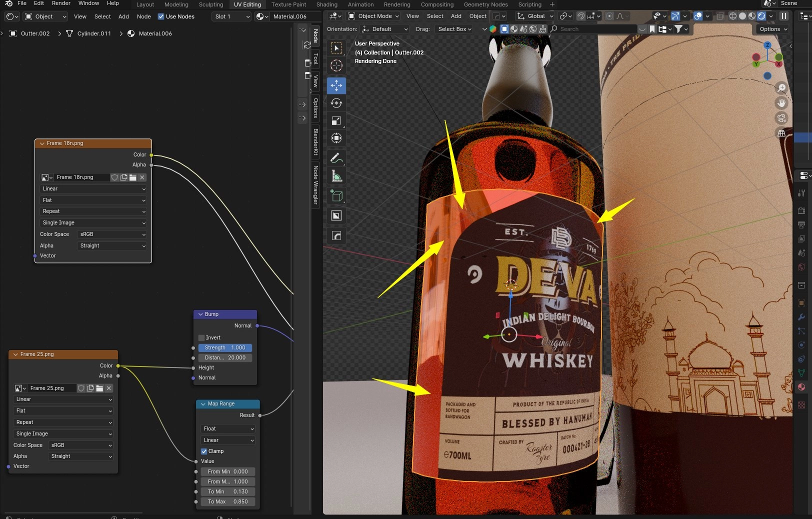Pick the Annotate tool
812x519 pixels.
coord(336,158)
